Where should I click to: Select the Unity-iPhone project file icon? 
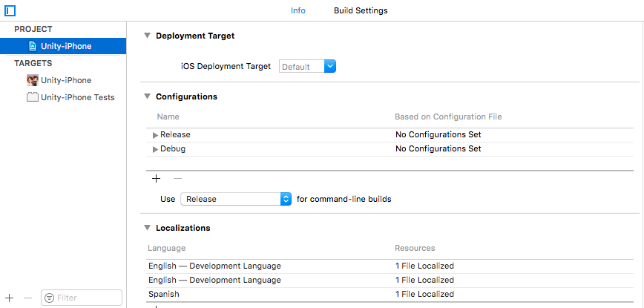tap(33, 46)
